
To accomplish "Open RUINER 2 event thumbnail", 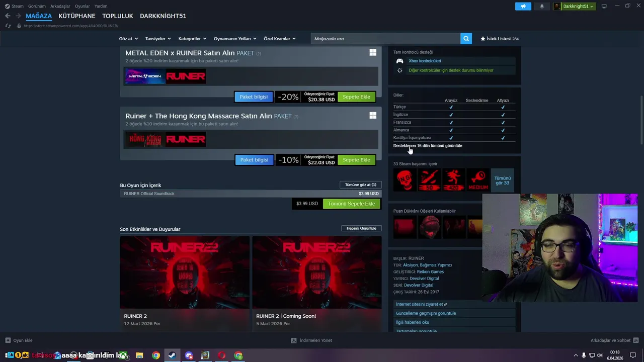I will pos(185,273).
